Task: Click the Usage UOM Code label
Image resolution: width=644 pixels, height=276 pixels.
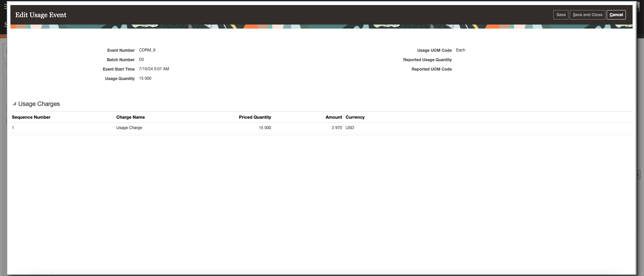Action: coord(434,50)
